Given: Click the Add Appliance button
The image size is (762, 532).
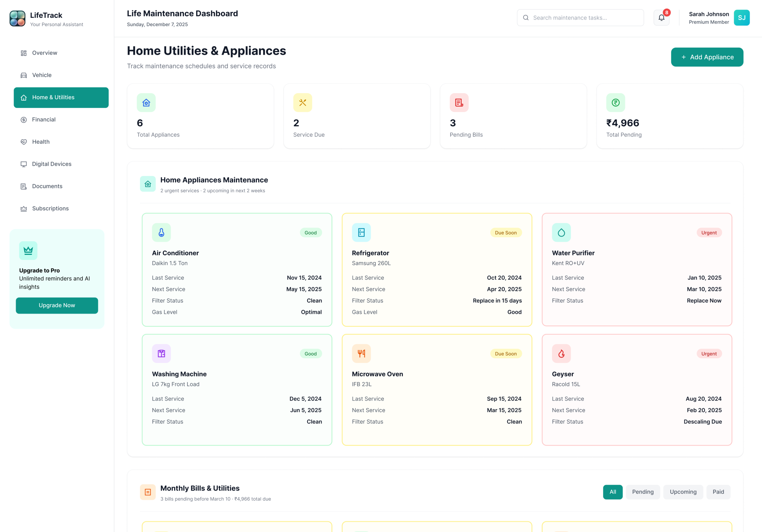Looking at the screenshot, I should click(x=707, y=57).
